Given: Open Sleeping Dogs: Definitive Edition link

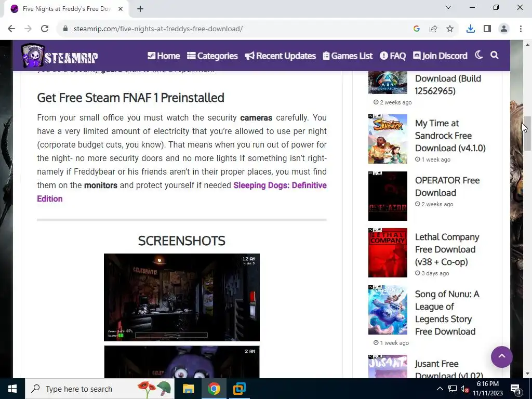Looking at the screenshot, I should coord(182,192).
